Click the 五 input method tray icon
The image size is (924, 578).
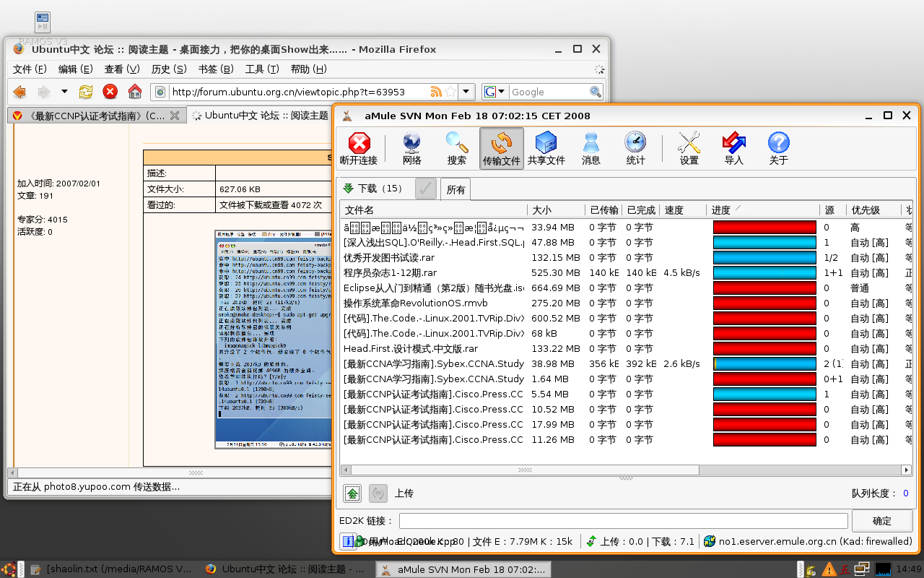click(x=845, y=569)
